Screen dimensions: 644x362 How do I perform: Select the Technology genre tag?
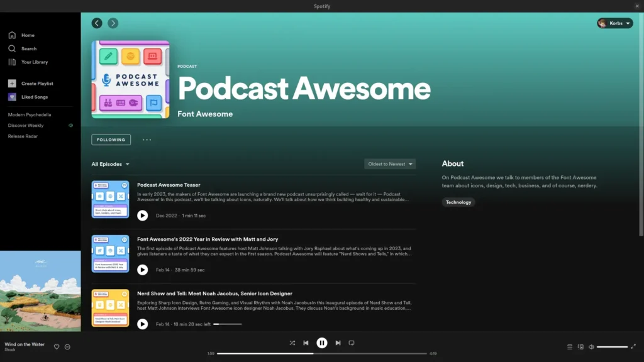(458, 202)
